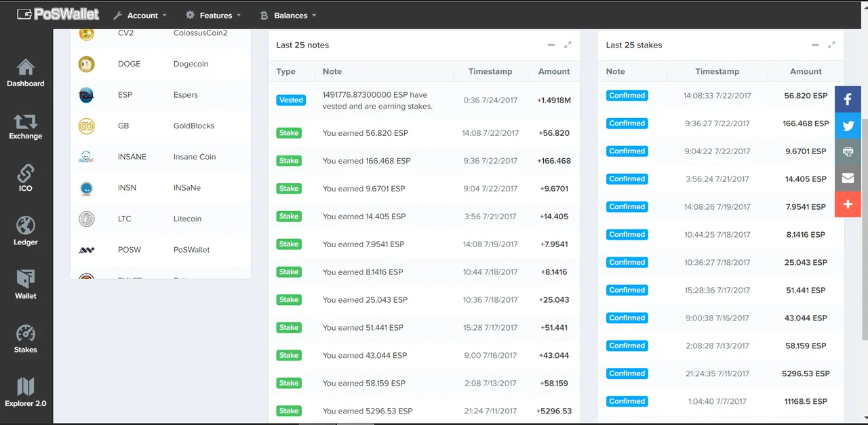Open the Exchange sidebar icon

pyautogui.click(x=26, y=126)
